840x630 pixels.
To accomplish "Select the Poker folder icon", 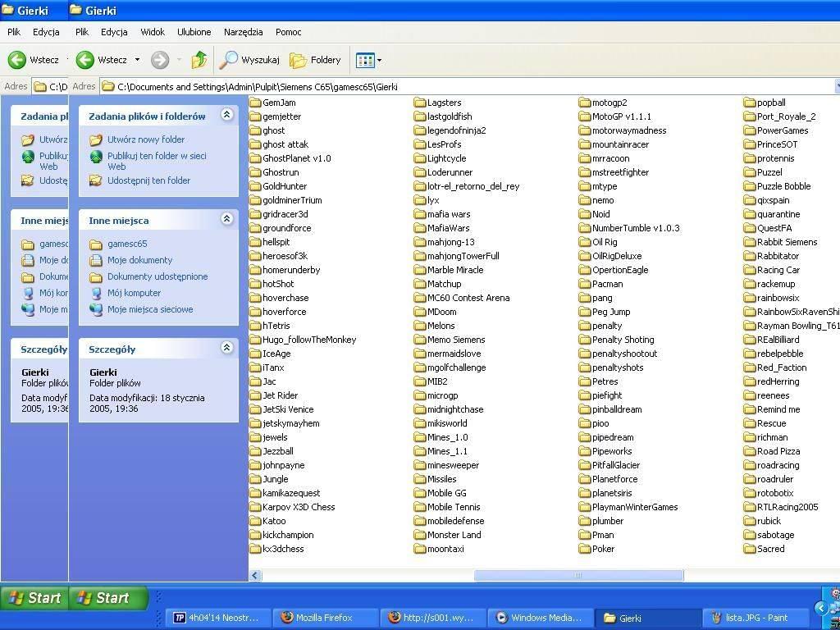I will click(x=584, y=549).
